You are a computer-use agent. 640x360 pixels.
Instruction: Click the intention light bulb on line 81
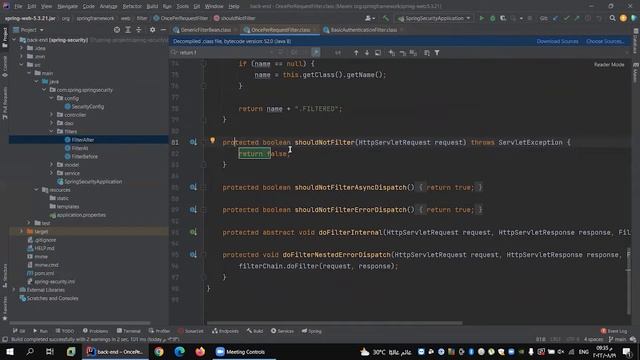click(212, 140)
